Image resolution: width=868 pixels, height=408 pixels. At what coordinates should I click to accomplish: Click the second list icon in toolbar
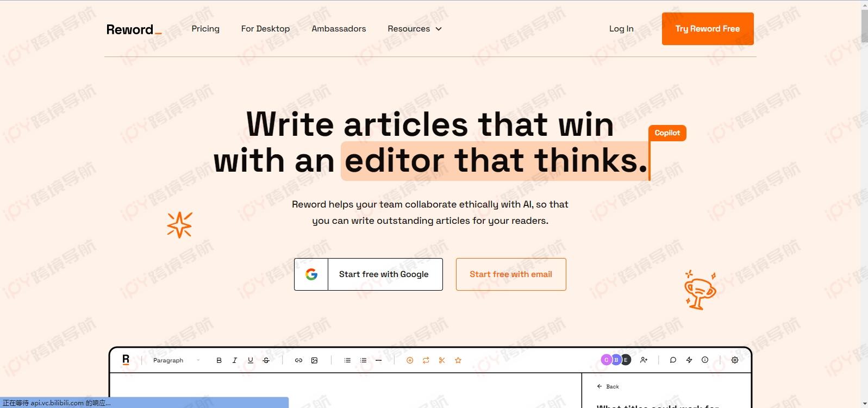click(x=363, y=360)
